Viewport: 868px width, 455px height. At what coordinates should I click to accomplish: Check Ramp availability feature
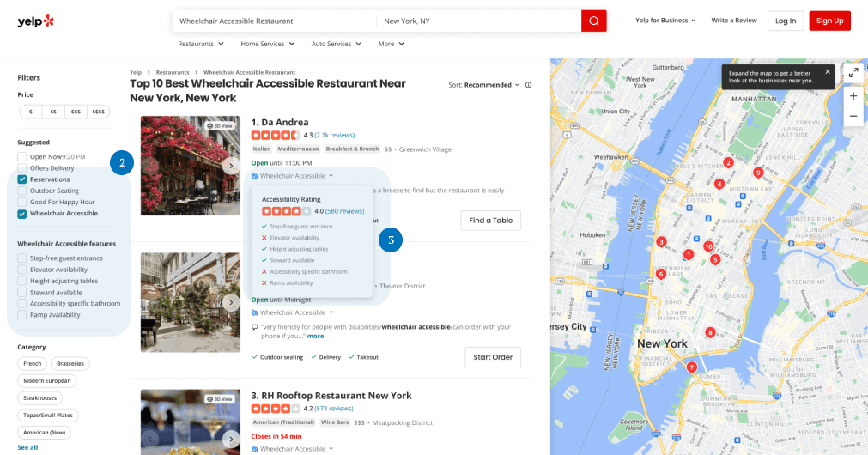[22, 315]
